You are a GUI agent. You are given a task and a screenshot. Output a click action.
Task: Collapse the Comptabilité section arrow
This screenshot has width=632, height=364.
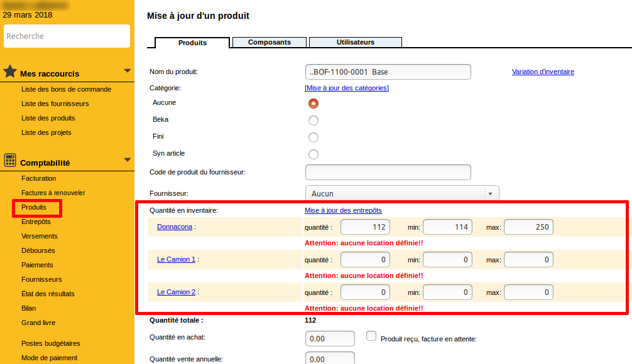128,160
